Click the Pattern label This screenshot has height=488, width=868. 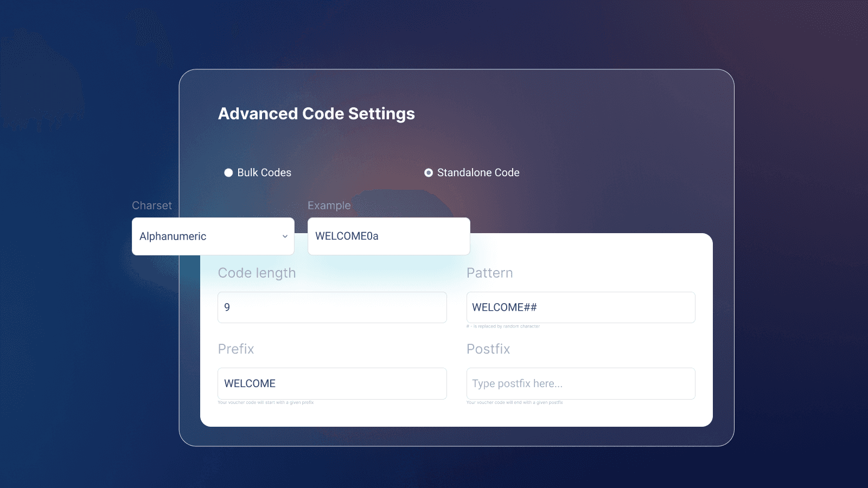coord(490,273)
